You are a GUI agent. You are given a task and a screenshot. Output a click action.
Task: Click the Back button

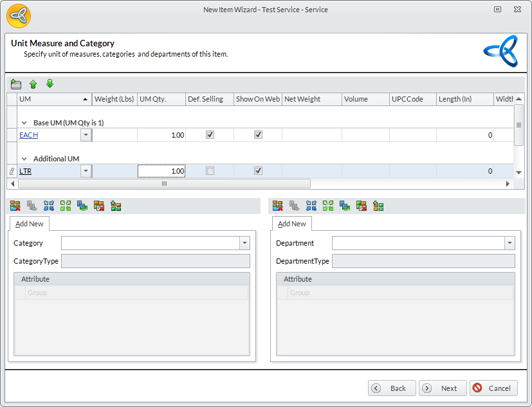(x=392, y=388)
